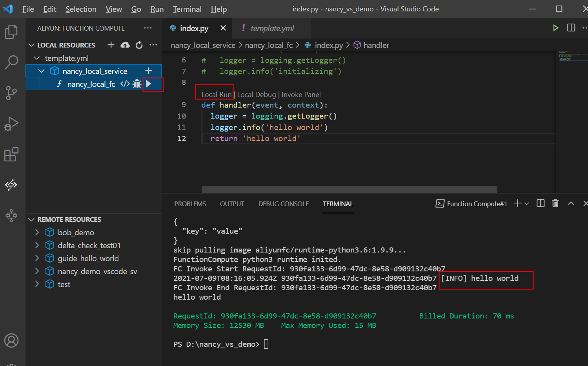Run Python file from editor title bar
The height and width of the screenshot is (366, 588).
pos(555,28)
